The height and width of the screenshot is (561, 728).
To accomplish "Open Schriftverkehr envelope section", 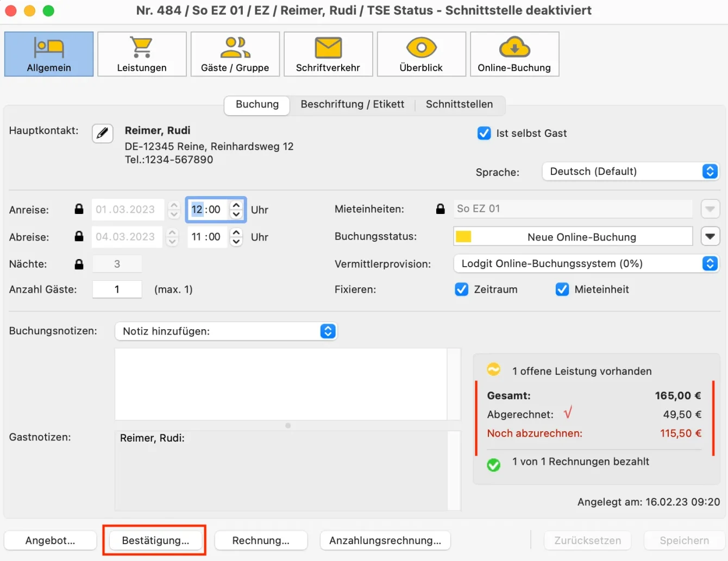I will click(x=328, y=54).
